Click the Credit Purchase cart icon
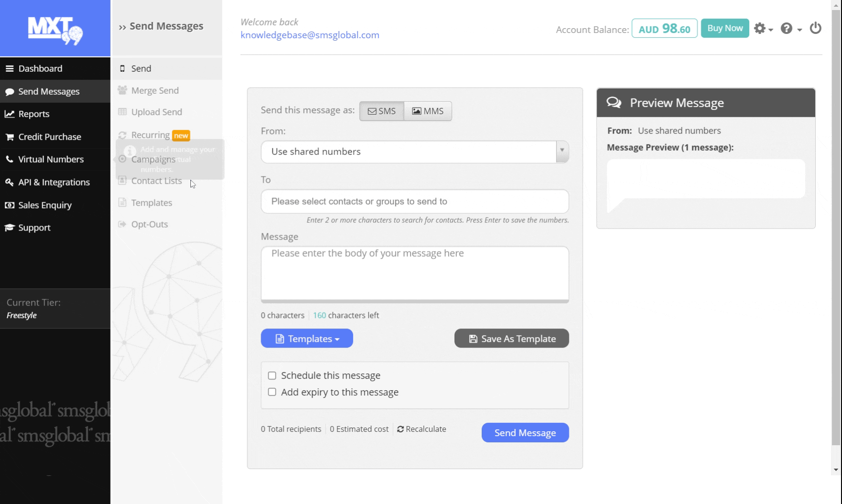The image size is (842, 504). coord(10,137)
